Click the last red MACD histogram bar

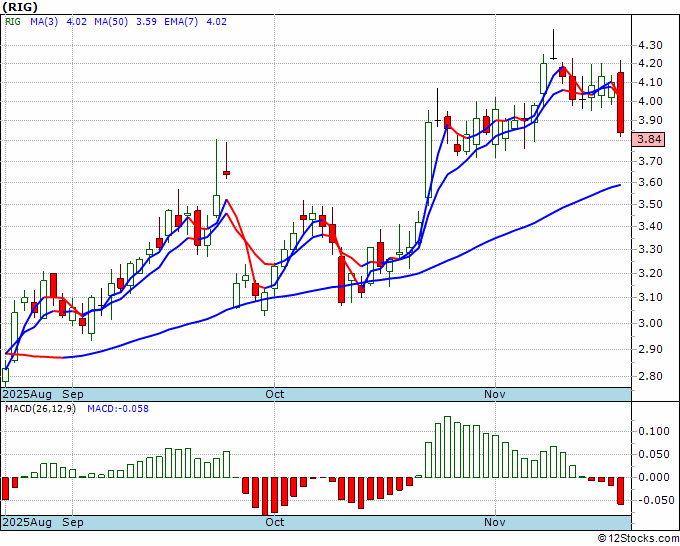tap(621, 490)
